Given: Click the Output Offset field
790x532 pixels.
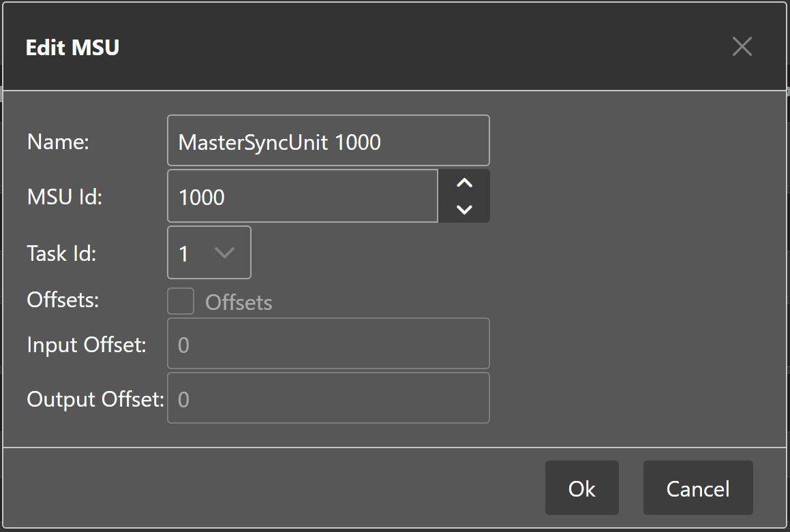Looking at the screenshot, I should pyautogui.click(x=328, y=398).
